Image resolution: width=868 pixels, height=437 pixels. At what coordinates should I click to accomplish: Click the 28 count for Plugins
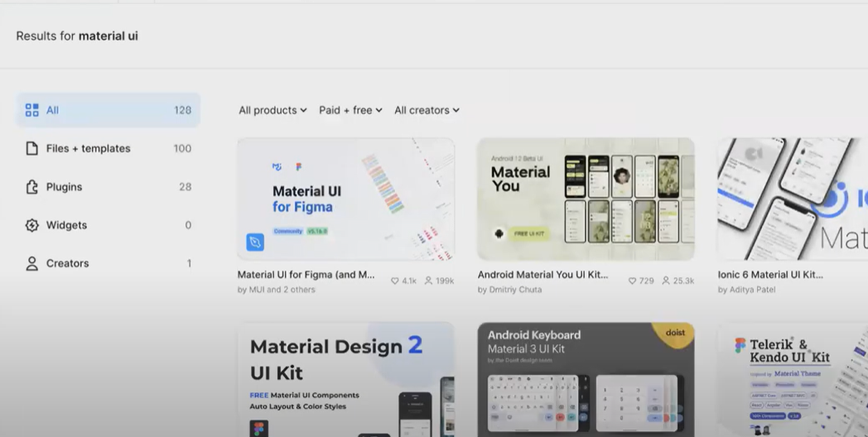point(186,187)
